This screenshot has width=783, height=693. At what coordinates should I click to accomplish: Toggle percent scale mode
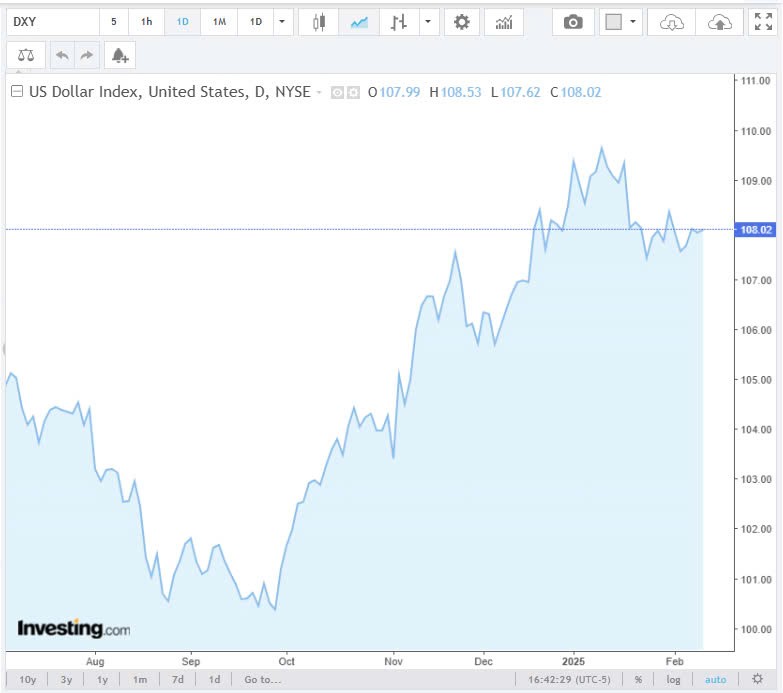(x=638, y=680)
